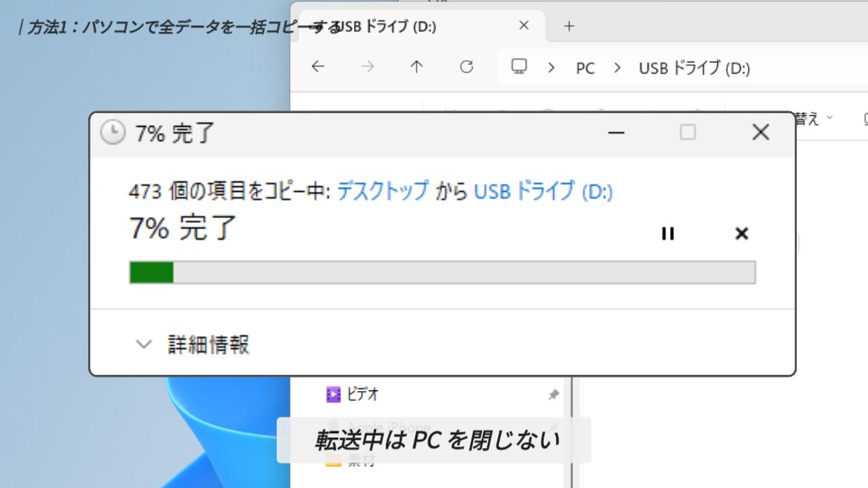868x488 pixels.
Task: Close the USB ドライブ (D:) tab
Action: click(524, 26)
